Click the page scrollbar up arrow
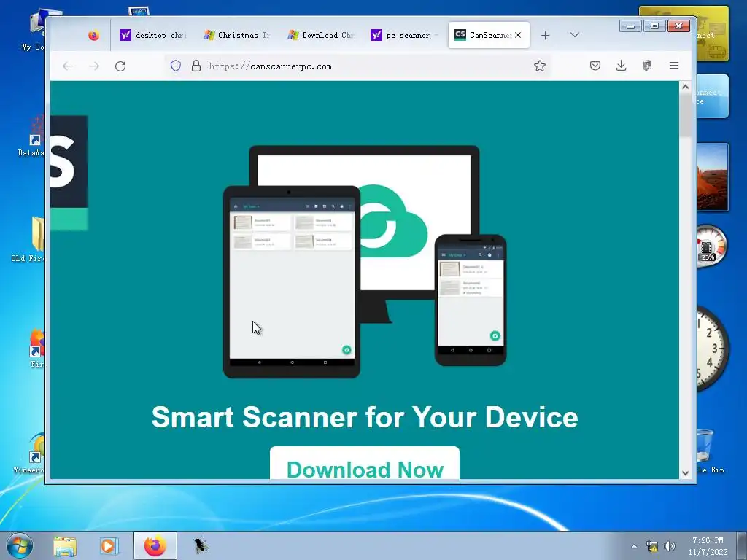Screen dimensions: 747x560 pos(685,87)
